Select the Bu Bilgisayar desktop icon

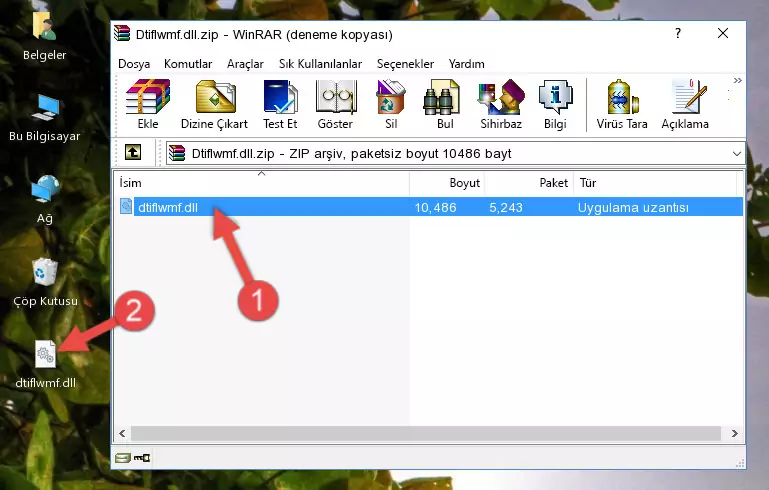[x=45, y=119]
